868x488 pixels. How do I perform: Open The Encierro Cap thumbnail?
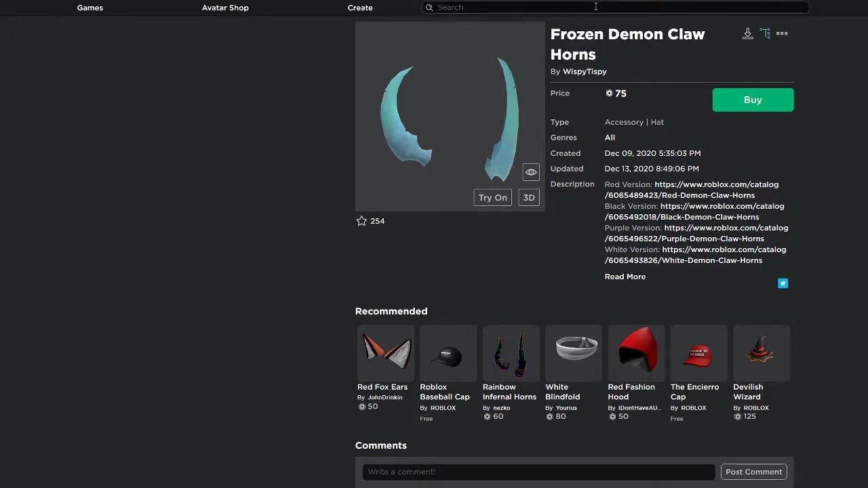698,352
